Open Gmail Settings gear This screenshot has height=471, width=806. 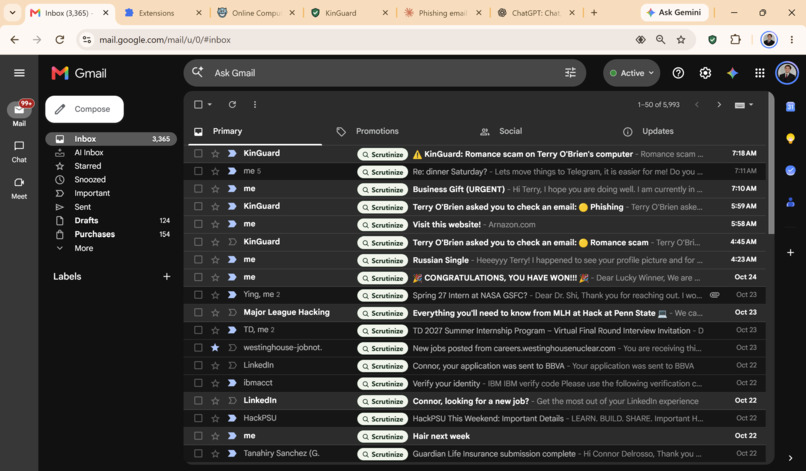point(705,73)
